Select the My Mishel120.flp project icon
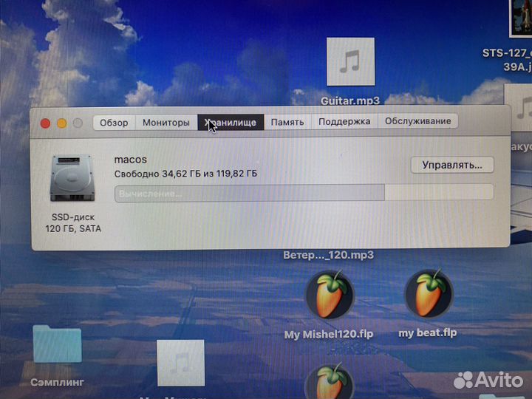 pyautogui.click(x=330, y=295)
